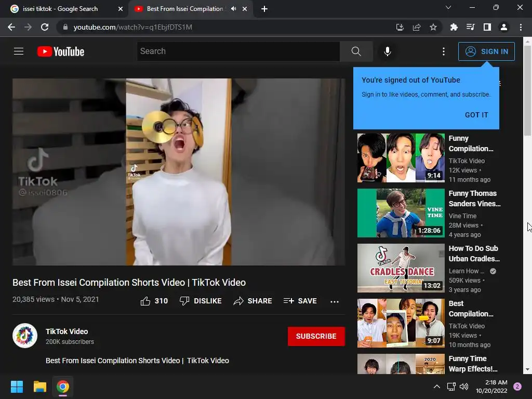Subscribe to TikTok Video channel
The image size is (532, 399).
tap(316, 336)
